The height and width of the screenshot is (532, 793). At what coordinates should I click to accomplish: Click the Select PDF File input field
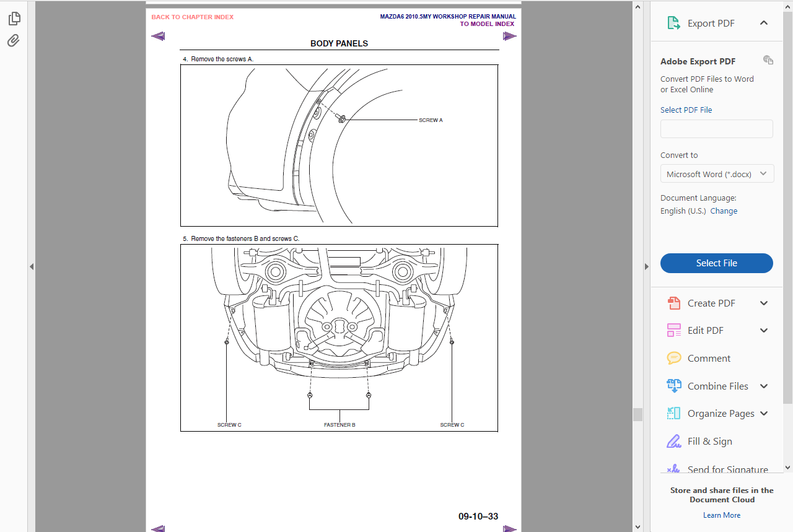point(716,129)
